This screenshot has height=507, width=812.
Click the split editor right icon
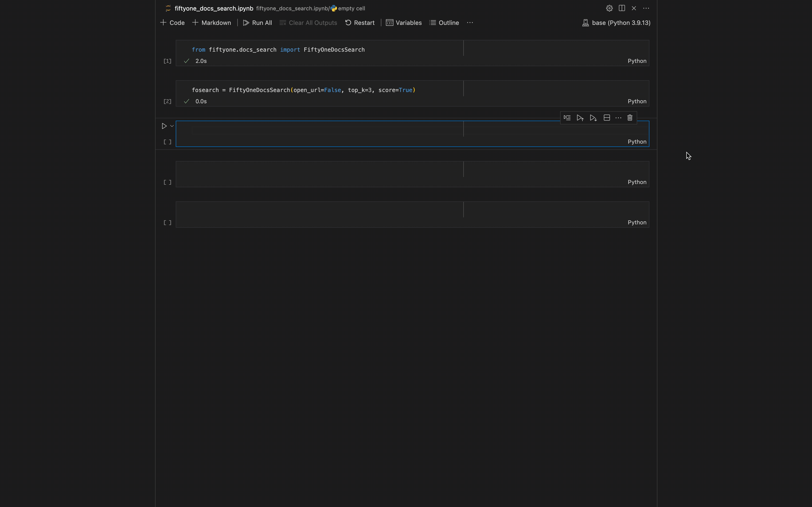click(622, 8)
